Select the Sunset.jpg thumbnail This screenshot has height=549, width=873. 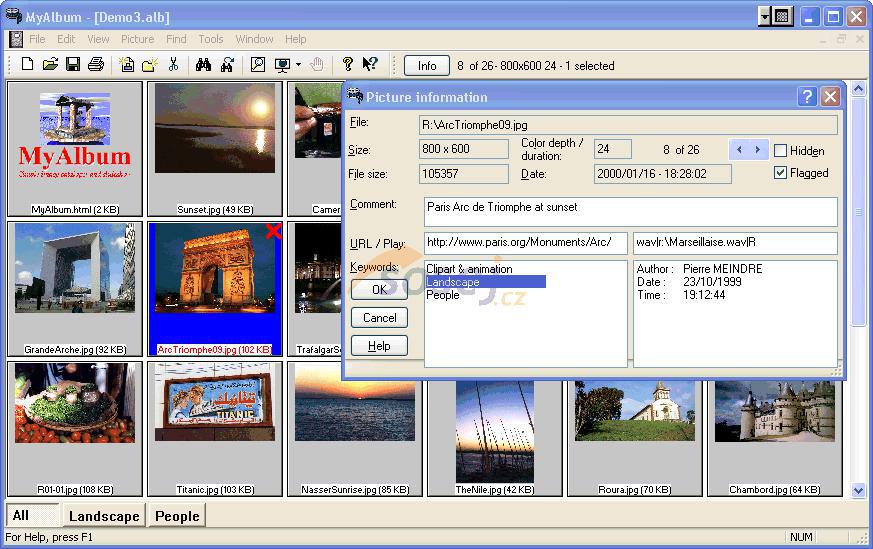(215, 128)
